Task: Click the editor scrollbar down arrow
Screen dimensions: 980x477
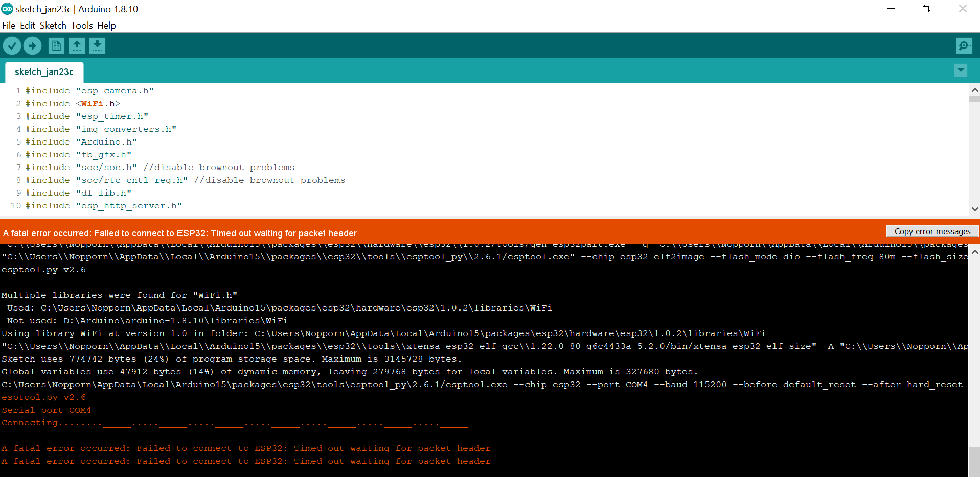Action: click(974, 209)
